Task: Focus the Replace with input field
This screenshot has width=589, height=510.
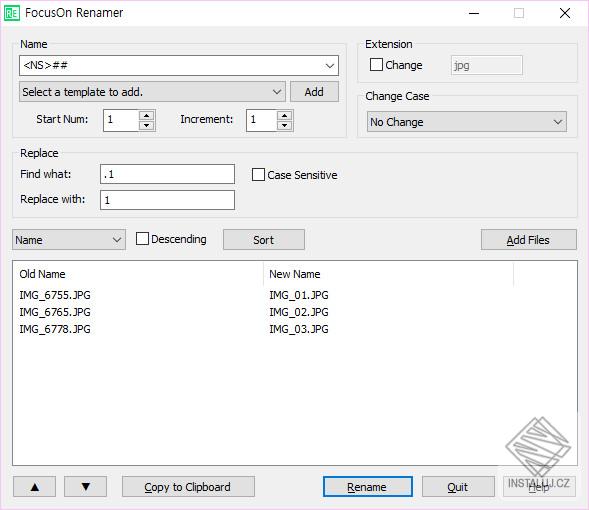Action: [x=168, y=200]
